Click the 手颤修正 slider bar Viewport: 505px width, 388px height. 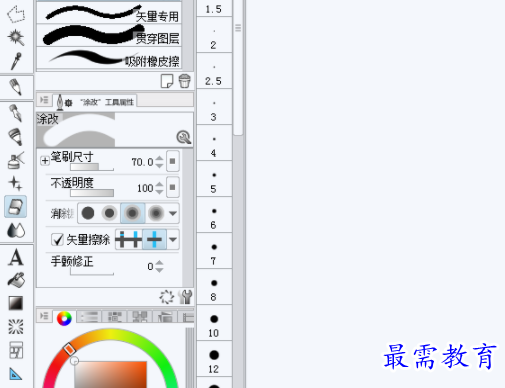(x=92, y=272)
